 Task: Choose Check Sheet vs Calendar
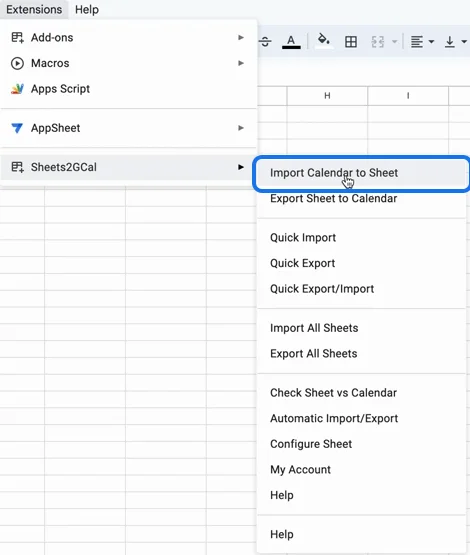coord(361,393)
